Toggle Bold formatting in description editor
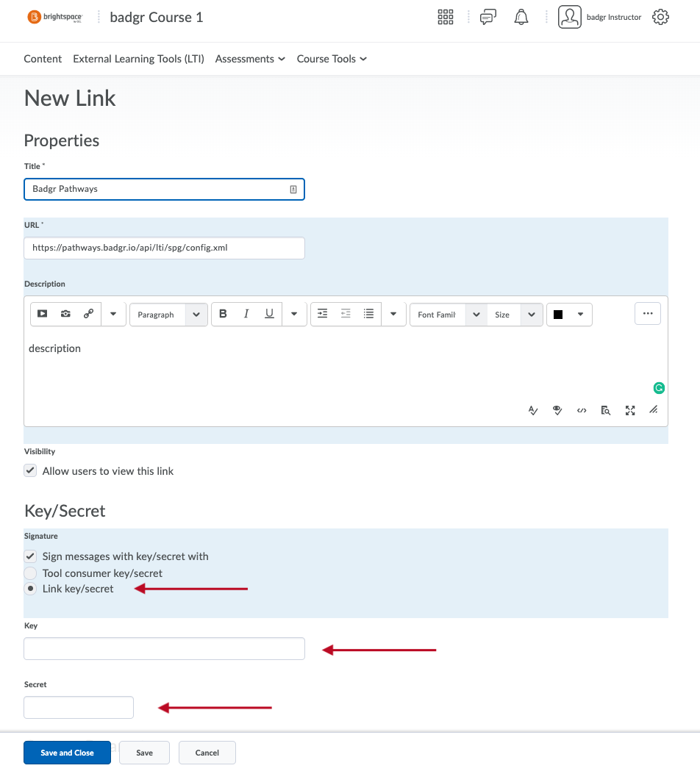This screenshot has width=700, height=771. (x=223, y=314)
